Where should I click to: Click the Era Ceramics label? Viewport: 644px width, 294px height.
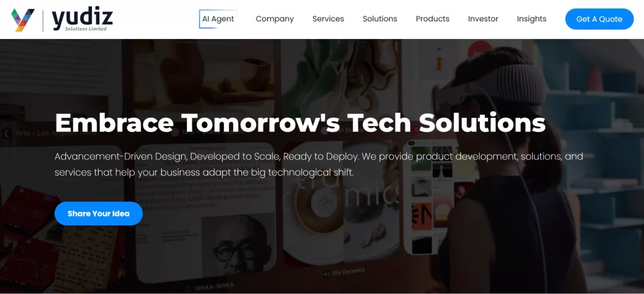[x=343, y=272]
